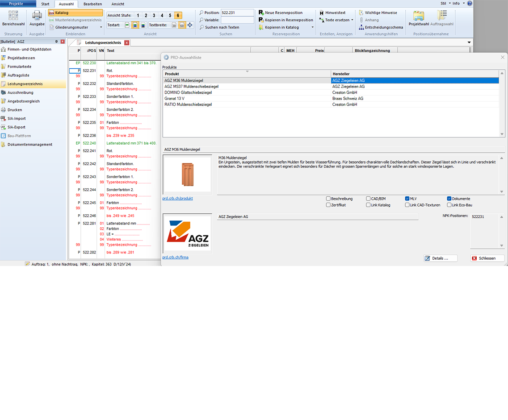The height and width of the screenshot is (420, 508).
Task: Enable the Link Eco-Bau checkbox
Action: click(449, 205)
